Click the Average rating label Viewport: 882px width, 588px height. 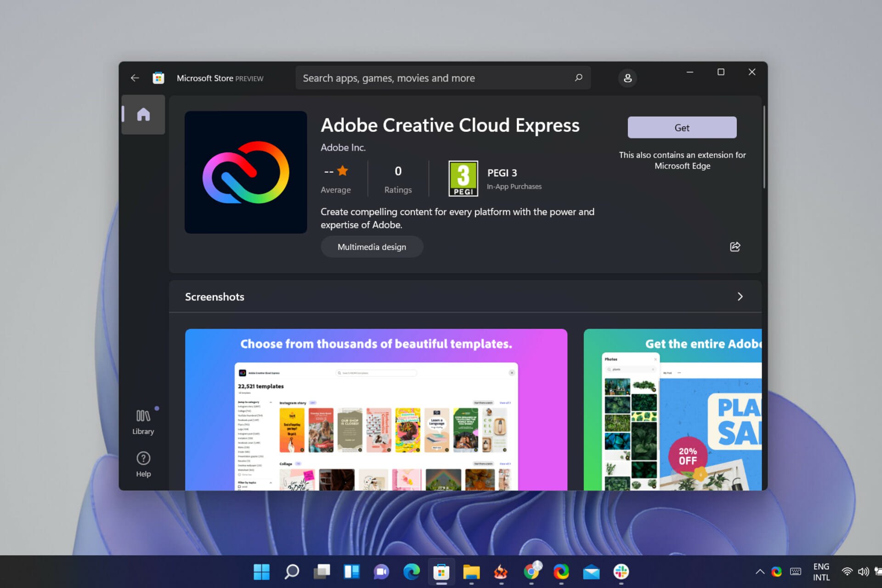click(x=335, y=190)
